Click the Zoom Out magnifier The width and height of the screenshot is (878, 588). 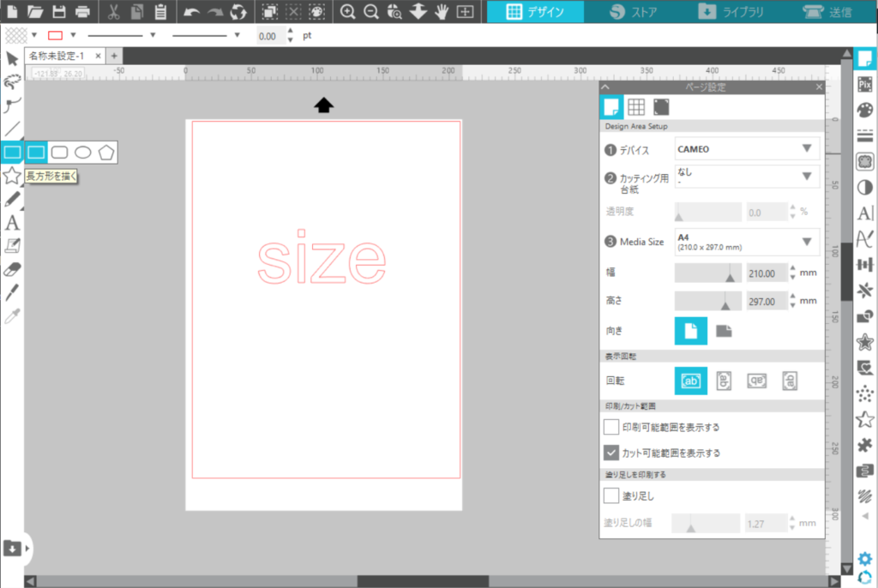coord(370,11)
